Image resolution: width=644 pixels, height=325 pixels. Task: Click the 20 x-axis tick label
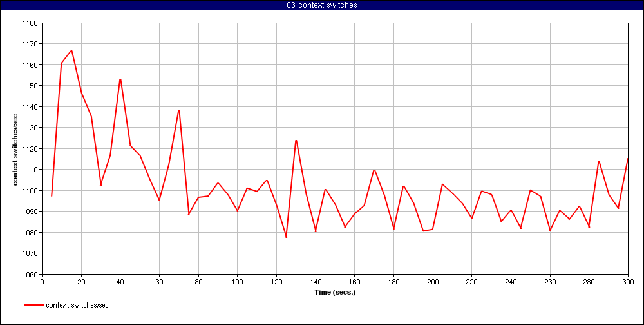tap(81, 282)
